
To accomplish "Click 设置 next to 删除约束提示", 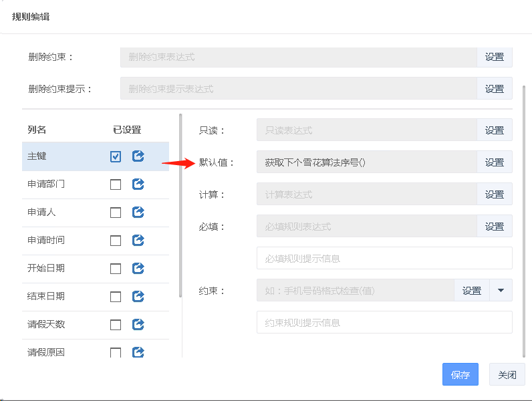I will click(x=494, y=89).
